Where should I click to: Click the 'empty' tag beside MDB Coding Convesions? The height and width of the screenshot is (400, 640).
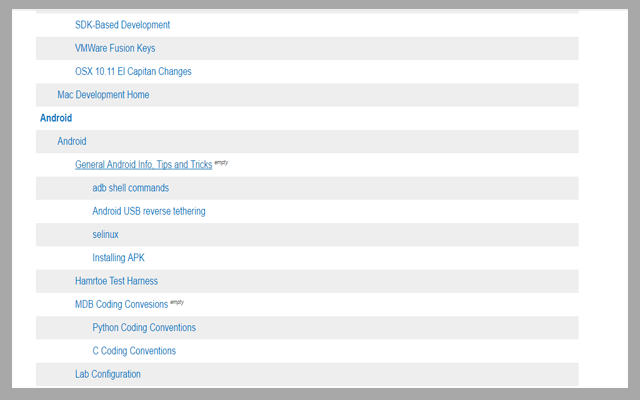click(x=177, y=301)
